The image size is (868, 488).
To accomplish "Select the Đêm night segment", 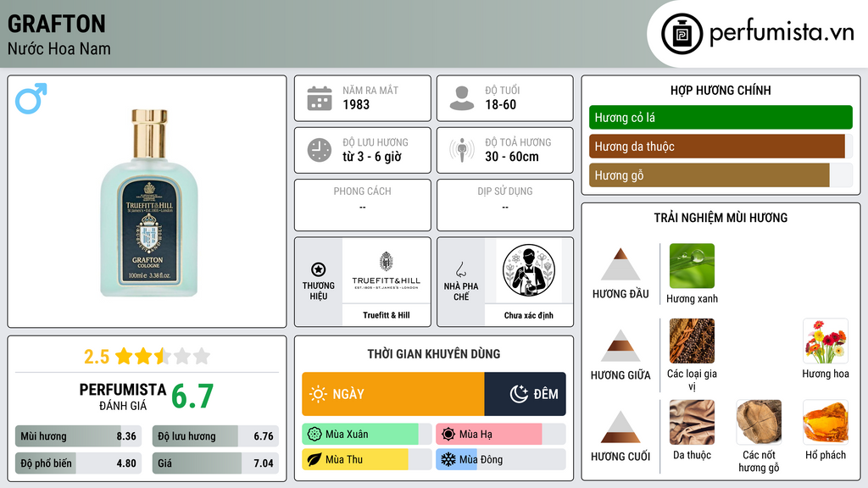I will pos(526,394).
